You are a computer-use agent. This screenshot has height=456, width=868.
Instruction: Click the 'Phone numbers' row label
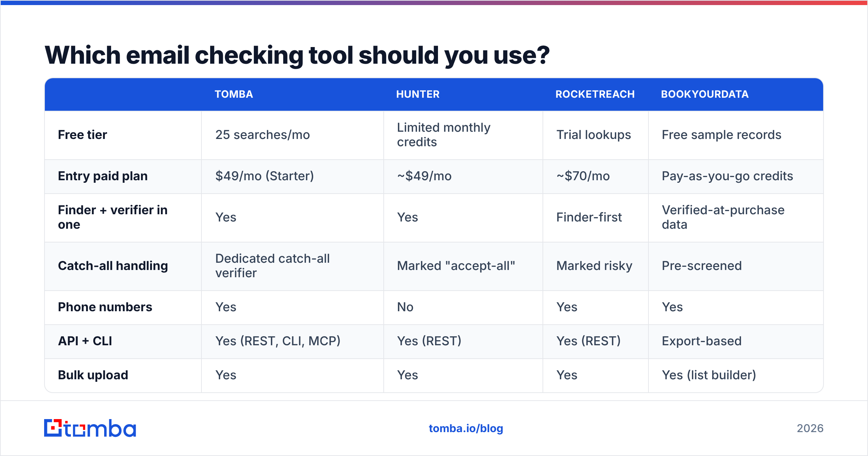coord(105,307)
